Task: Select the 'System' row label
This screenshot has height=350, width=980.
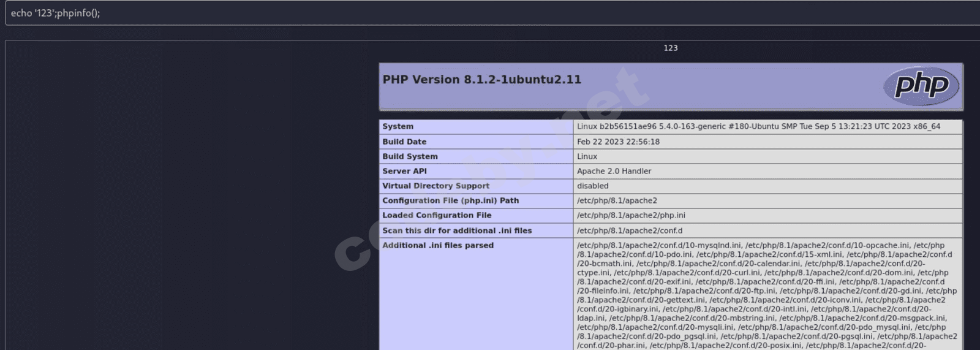Action: 398,126
